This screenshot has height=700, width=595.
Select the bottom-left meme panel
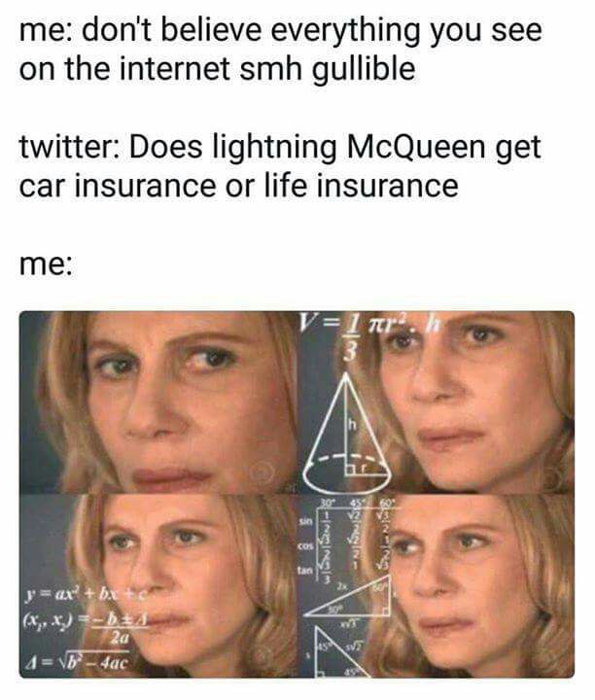158,585
